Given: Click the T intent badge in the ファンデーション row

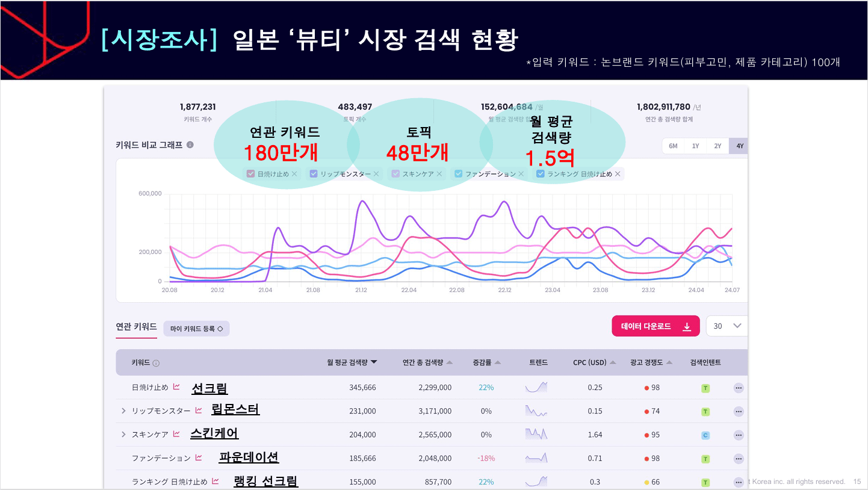Looking at the screenshot, I should click(705, 459).
